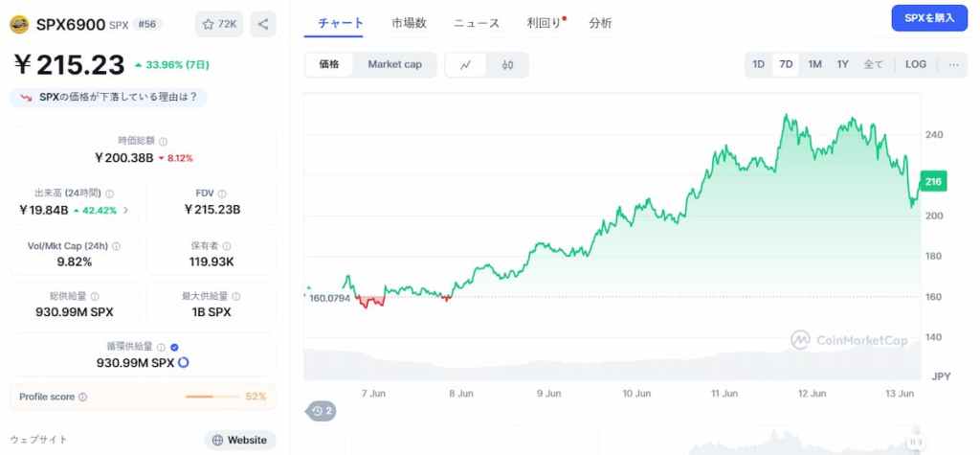Open the 市場数 tab

409,23
